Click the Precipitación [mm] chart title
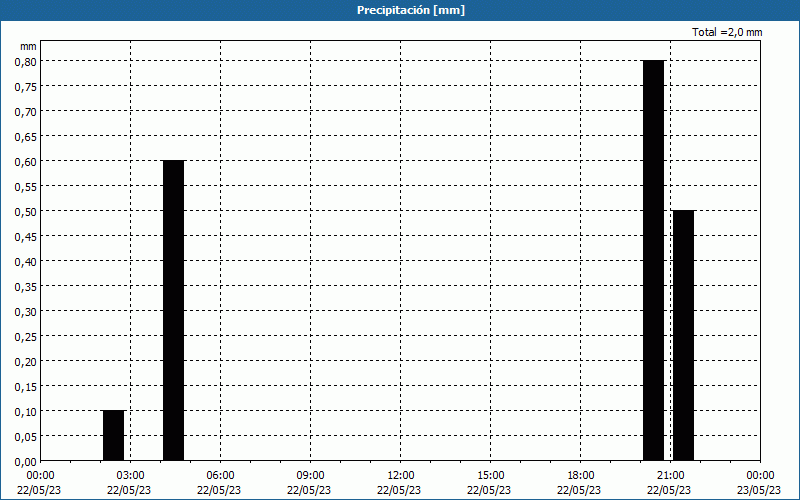The image size is (800, 500). [x=411, y=10]
